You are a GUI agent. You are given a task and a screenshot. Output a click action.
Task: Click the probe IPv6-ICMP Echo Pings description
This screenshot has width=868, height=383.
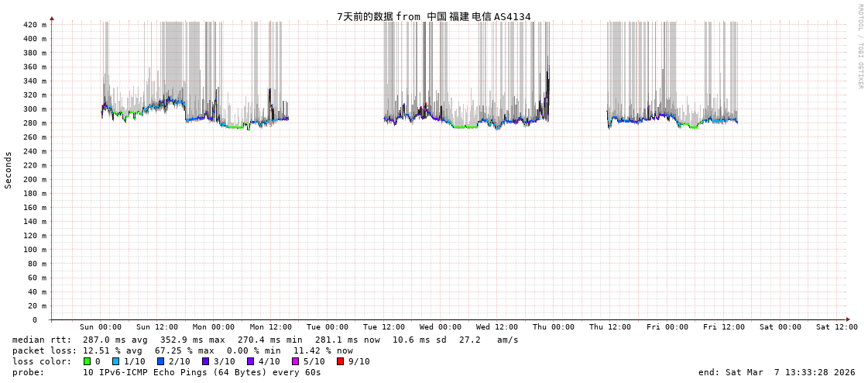201,372
